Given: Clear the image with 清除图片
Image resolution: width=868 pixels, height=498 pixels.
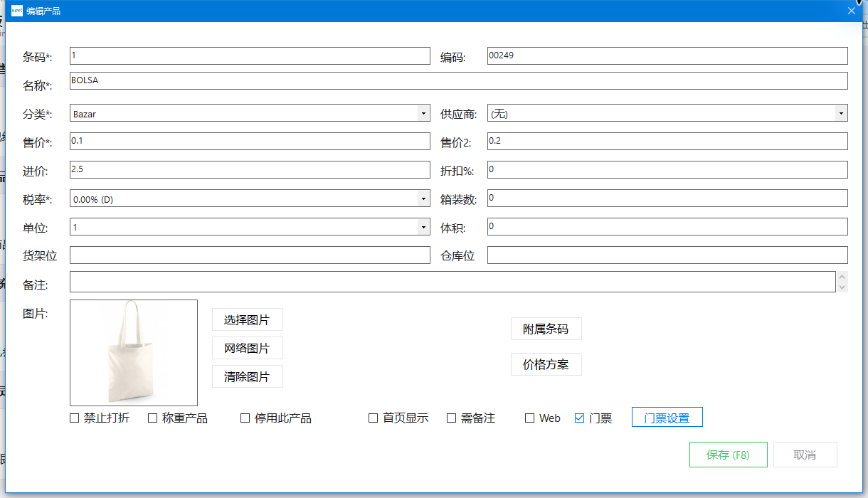Looking at the screenshot, I should tap(248, 376).
